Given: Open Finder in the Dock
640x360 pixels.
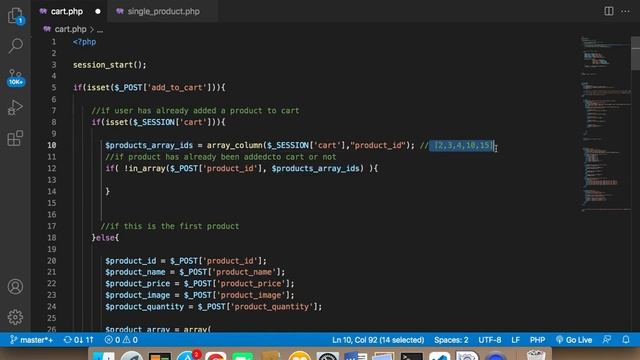Looking at the screenshot, I should tap(103, 356).
